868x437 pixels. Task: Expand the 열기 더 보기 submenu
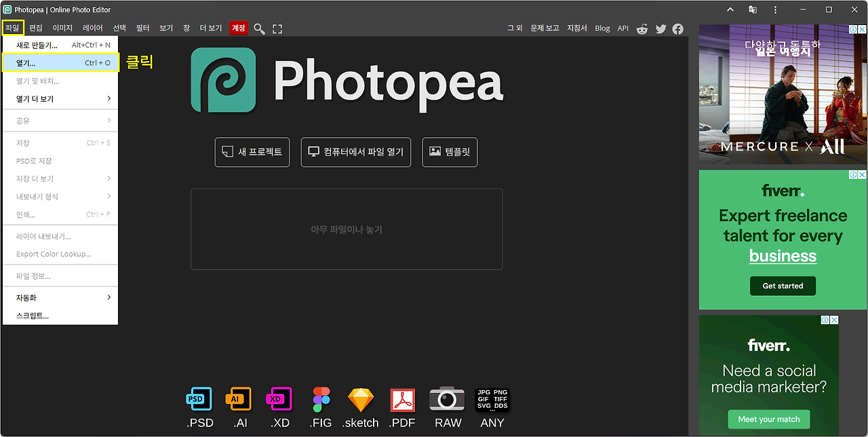(61, 98)
